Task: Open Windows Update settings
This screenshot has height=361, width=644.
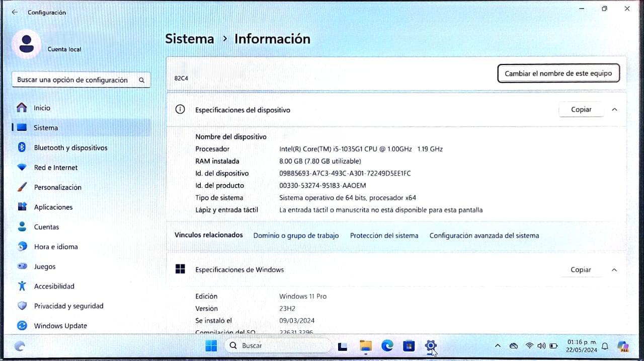Action: point(80,326)
